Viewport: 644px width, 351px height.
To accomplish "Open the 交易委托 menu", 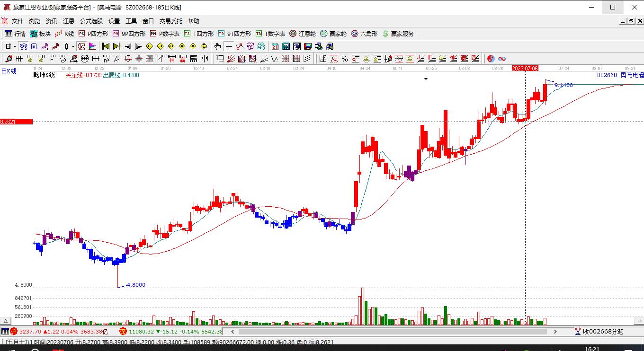I will click(171, 21).
